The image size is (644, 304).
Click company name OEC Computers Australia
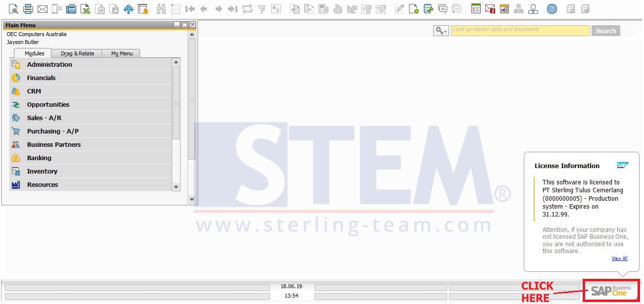click(37, 34)
